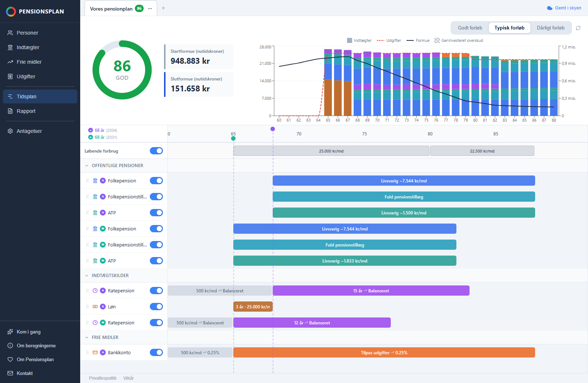Switch to the Godt forløb scenario

(x=470, y=28)
